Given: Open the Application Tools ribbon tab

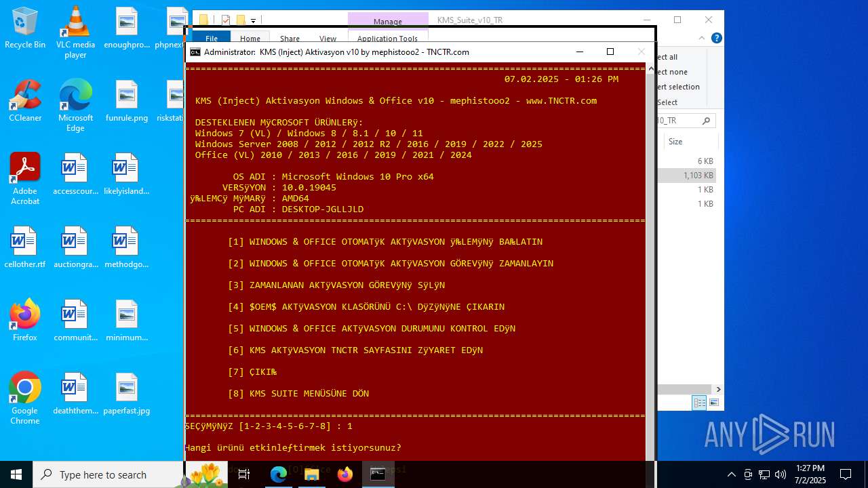Looking at the screenshot, I should 388,39.
